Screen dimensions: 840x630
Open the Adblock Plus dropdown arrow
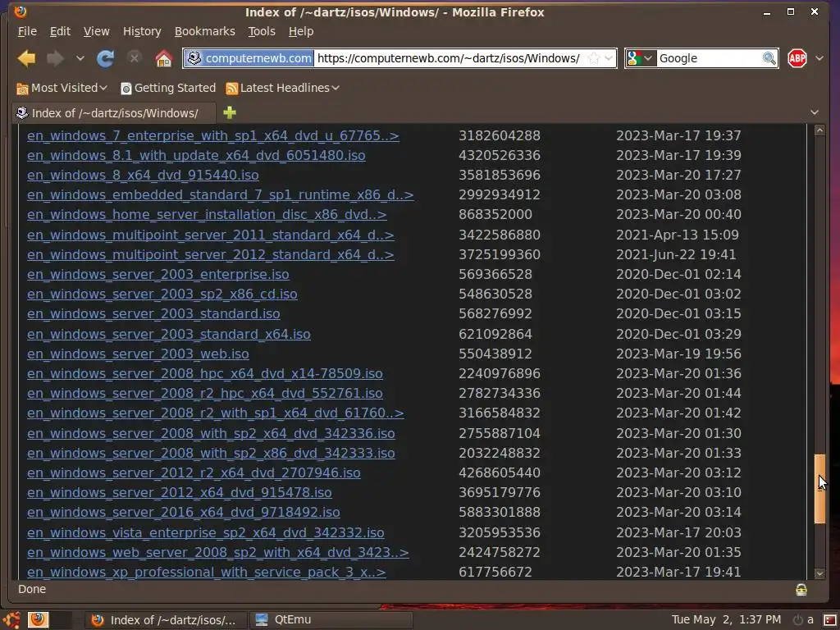coord(819,58)
